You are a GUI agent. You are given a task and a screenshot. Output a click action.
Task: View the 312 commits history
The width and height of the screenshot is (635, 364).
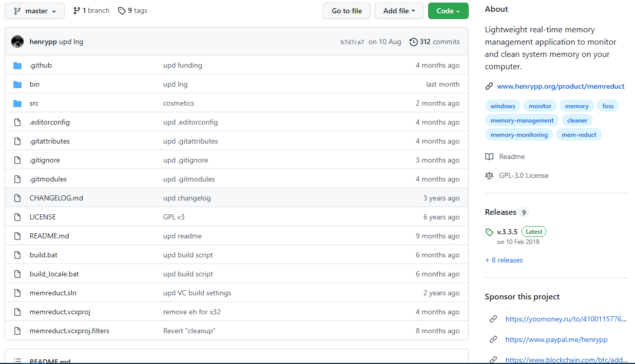434,42
